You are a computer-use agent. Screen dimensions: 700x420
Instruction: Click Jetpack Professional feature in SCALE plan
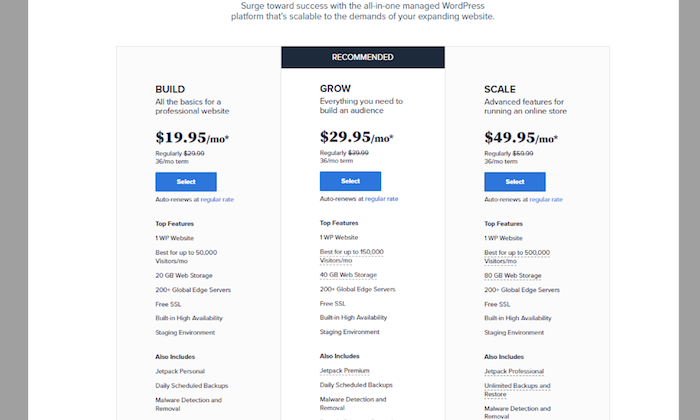[x=514, y=371]
